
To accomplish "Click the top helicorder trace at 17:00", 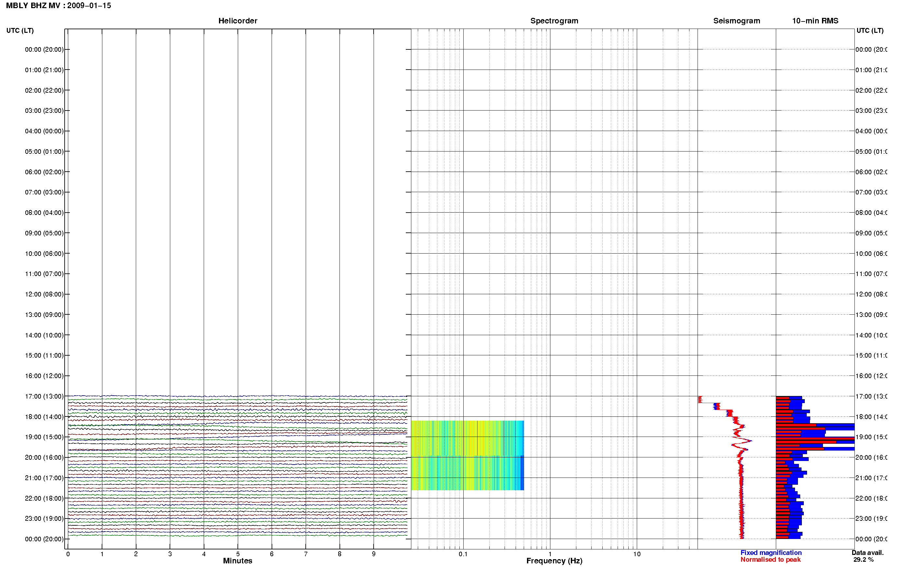I will tap(237, 396).
